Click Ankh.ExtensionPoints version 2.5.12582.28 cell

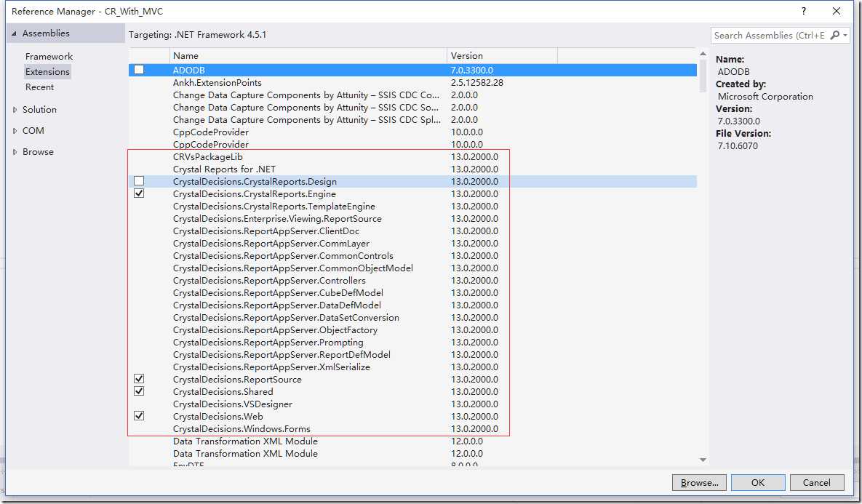(476, 82)
